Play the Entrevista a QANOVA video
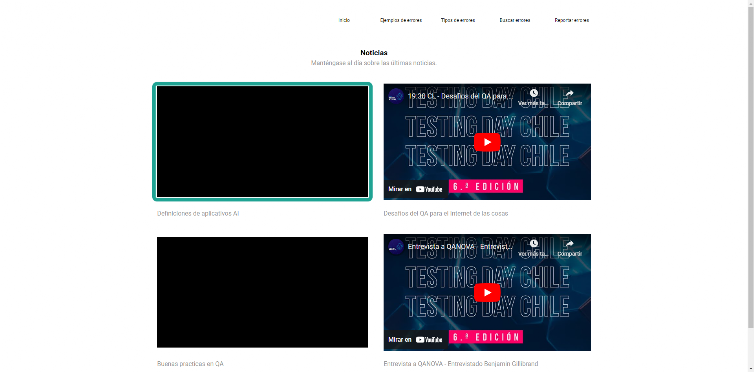Viewport: 754px width, 372px height. (487, 293)
